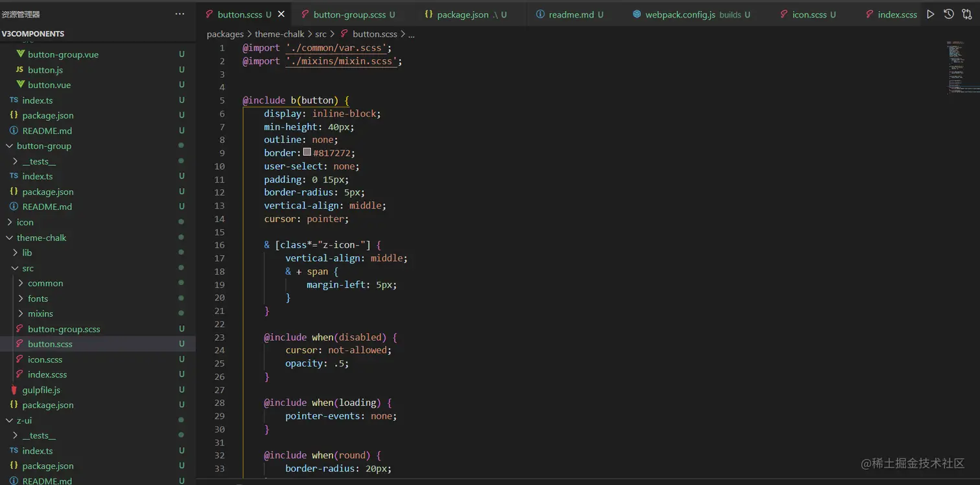Collapse the V3COMPONENTS project section
Screen dimensions: 980x485
[x=98, y=34]
